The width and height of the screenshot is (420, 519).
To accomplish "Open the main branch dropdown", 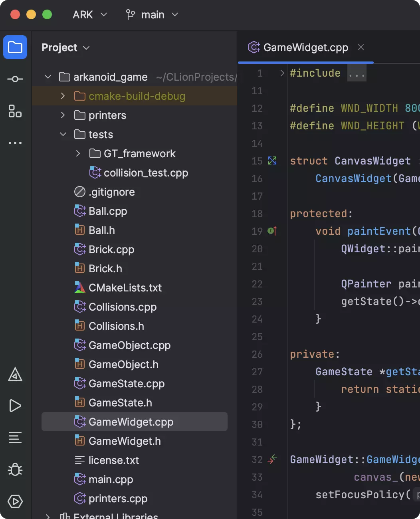I will pos(152,15).
